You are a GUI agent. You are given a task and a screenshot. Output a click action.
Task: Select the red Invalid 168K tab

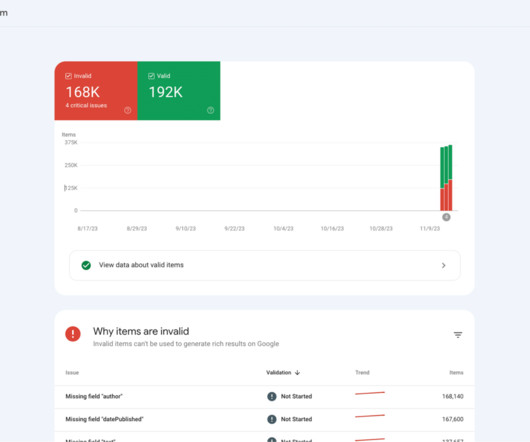pos(96,91)
